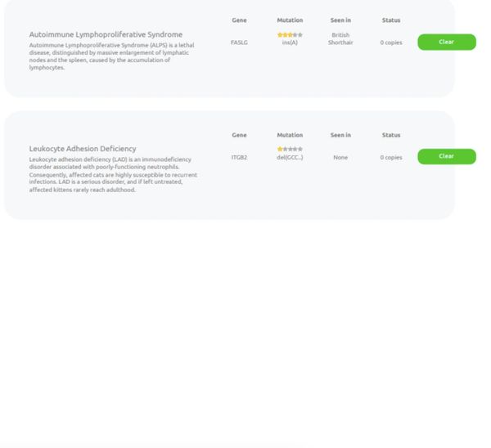Select the ITGB2 gene label
The width and height of the screenshot is (491, 448).
[x=239, y=157]
